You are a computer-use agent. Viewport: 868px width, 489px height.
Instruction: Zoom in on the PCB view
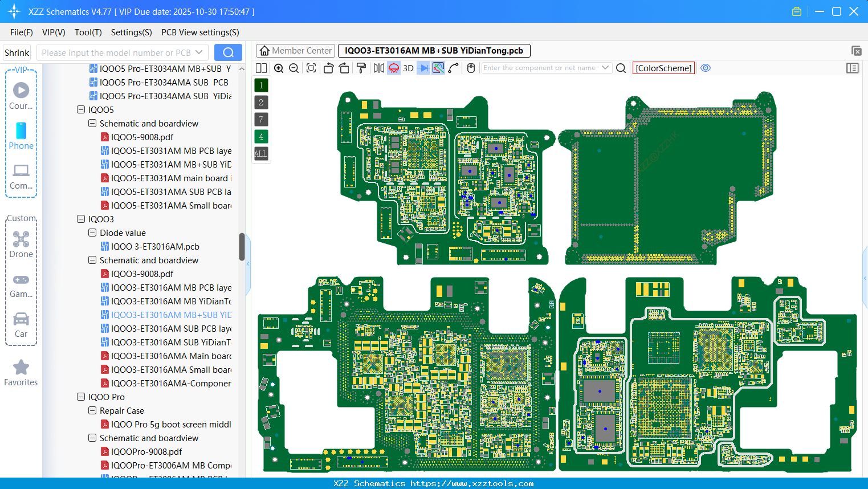click(x=279, y=68)
